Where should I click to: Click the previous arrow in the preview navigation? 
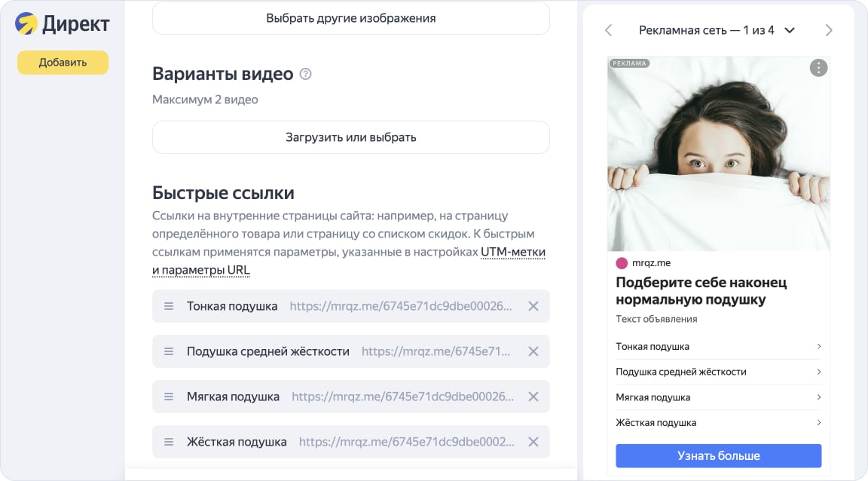608,30
